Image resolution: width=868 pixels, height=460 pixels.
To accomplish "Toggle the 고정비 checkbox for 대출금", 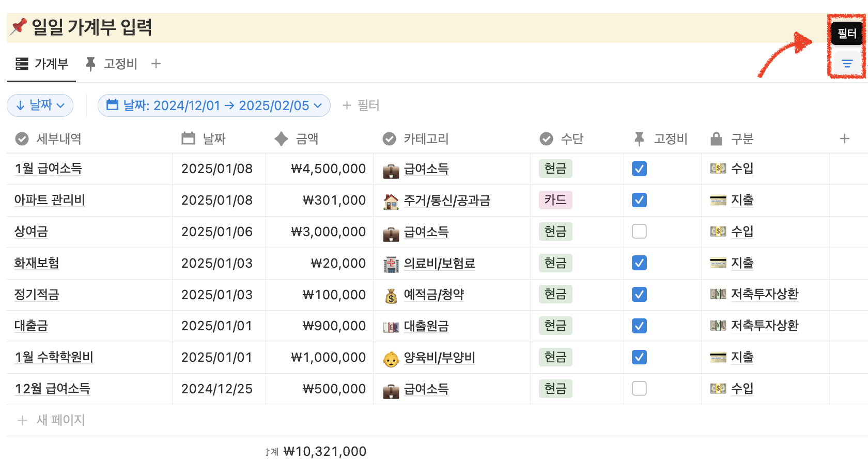I will click(639, 326).
